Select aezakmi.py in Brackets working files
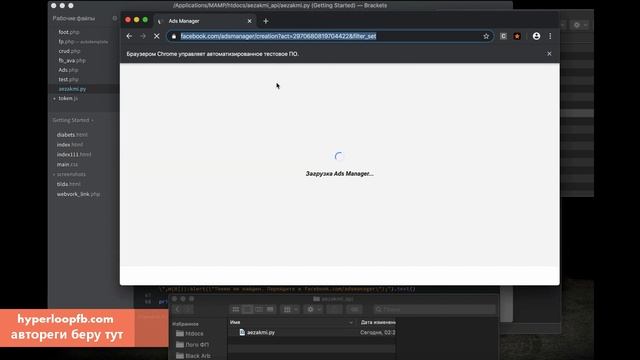Screen dimensions: 640x360 tap(72, 89)
